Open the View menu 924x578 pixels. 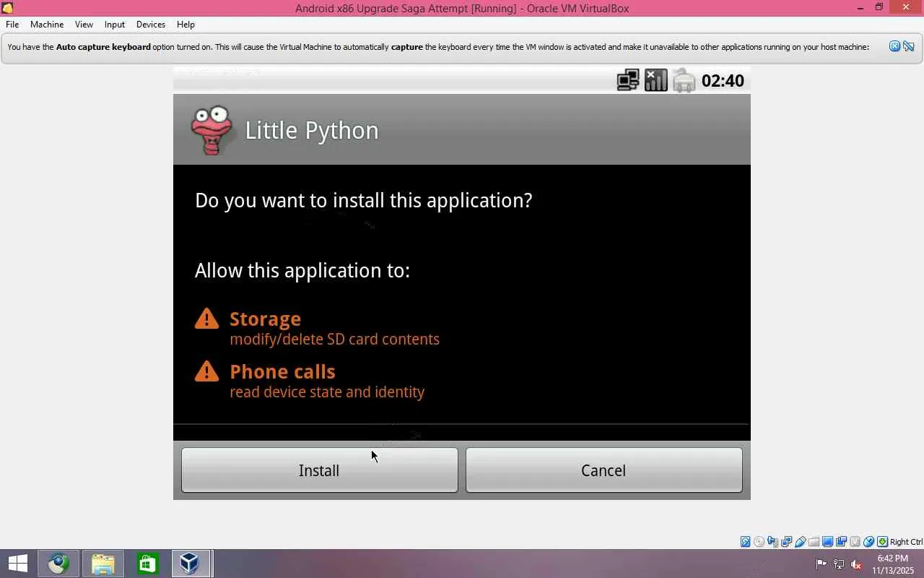[84, 24]
